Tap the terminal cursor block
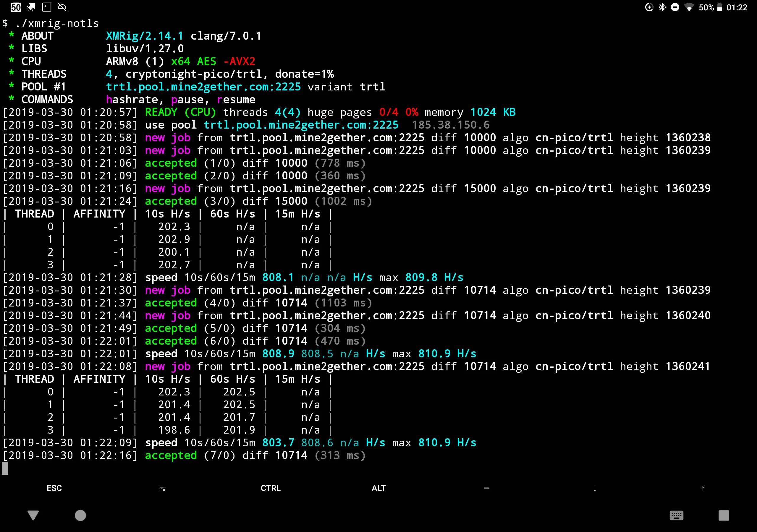This screenshot has width=757, height=532. tap(5, 468)
